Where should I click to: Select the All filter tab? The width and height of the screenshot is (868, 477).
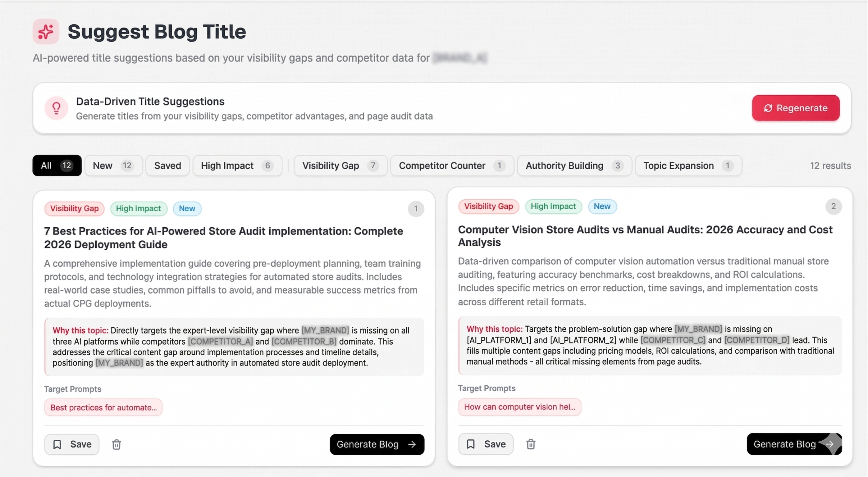[x=57, y=166]
